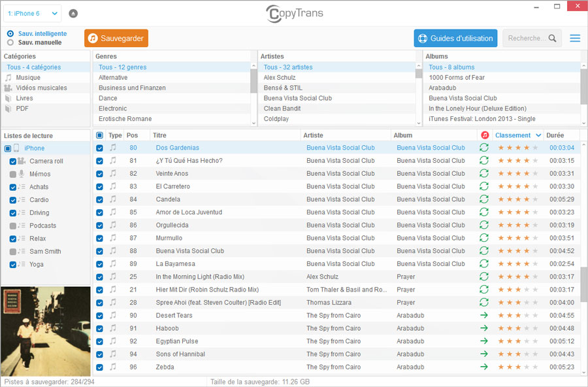Enable the Mémos checkbox
This screenshot has height=387, width=588.
(x=13, y=174)
